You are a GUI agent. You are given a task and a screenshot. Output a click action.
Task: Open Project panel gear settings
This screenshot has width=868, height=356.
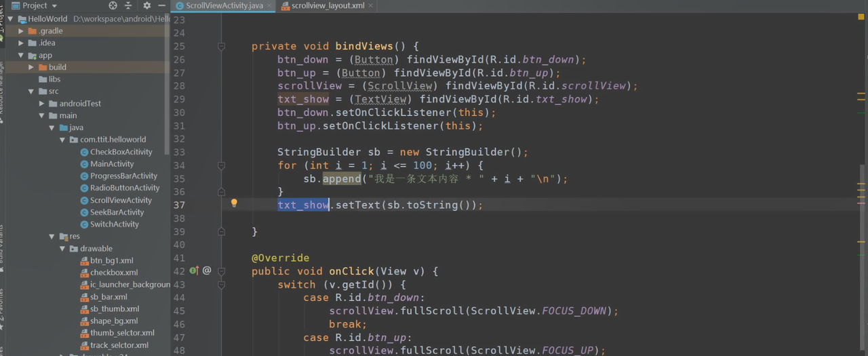[x=146, y=5]
